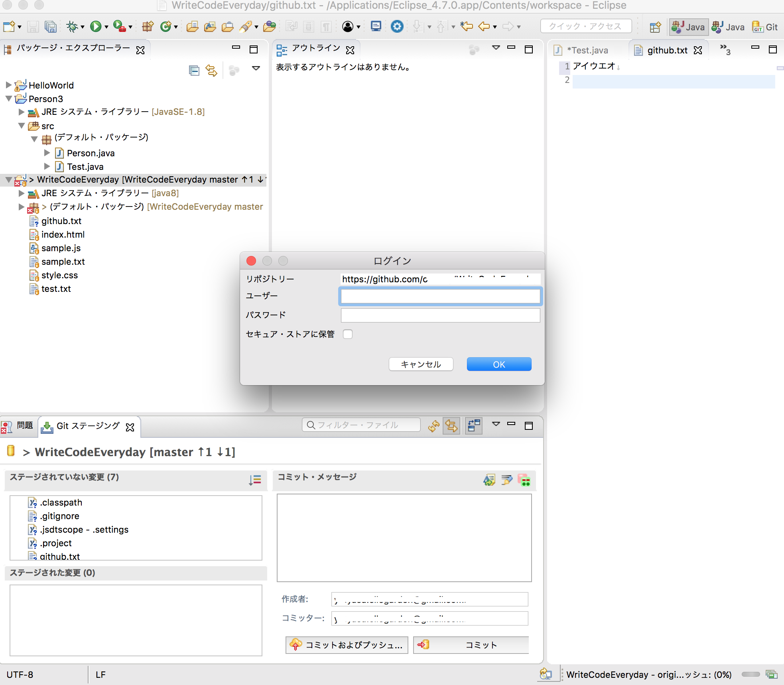Select the Debug tool in the toolbar
784x685 pixels.
tap(72, 27)
